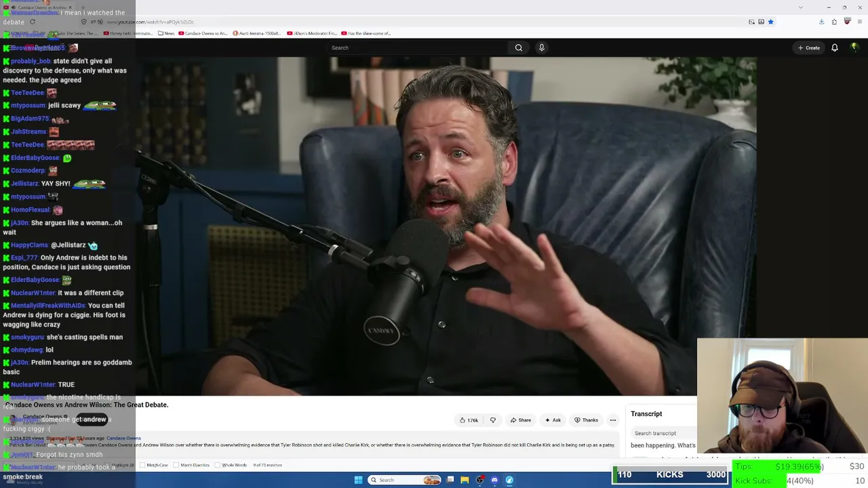Toggle the Match Diacritics checkbox
Image resolution: width=868 pixels, height=488 pixels.
tap(176, 465)
